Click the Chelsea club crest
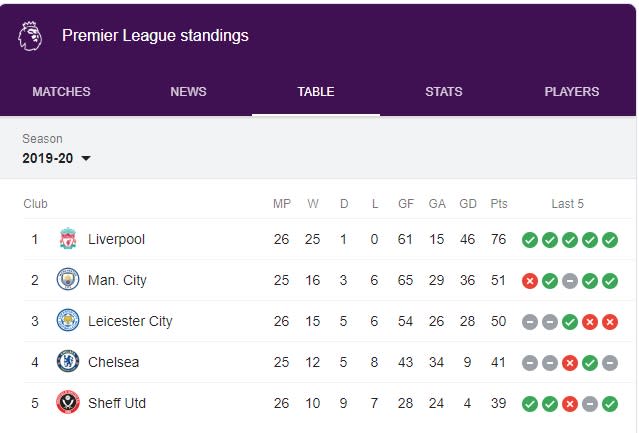Image resolution: width=639 pixels, height=433 pixels. (68, 361)
